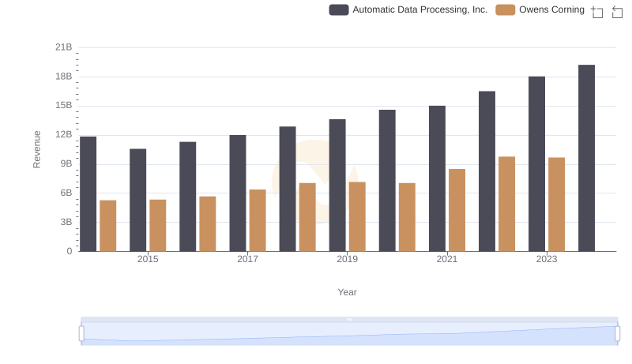This screenshot has width=632, height=364.
Task: Click the 2019 Owens Corning bar
Action: [x=357, y=216]
